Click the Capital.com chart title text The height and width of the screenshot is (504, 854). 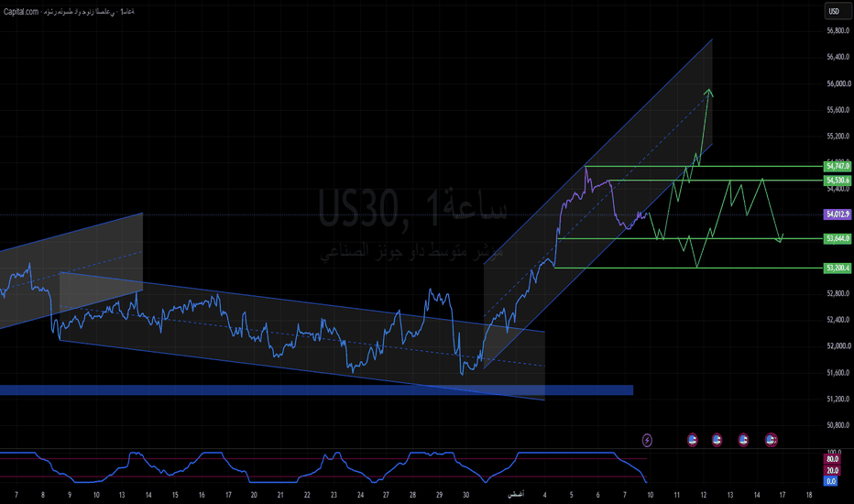click(69, 11)
